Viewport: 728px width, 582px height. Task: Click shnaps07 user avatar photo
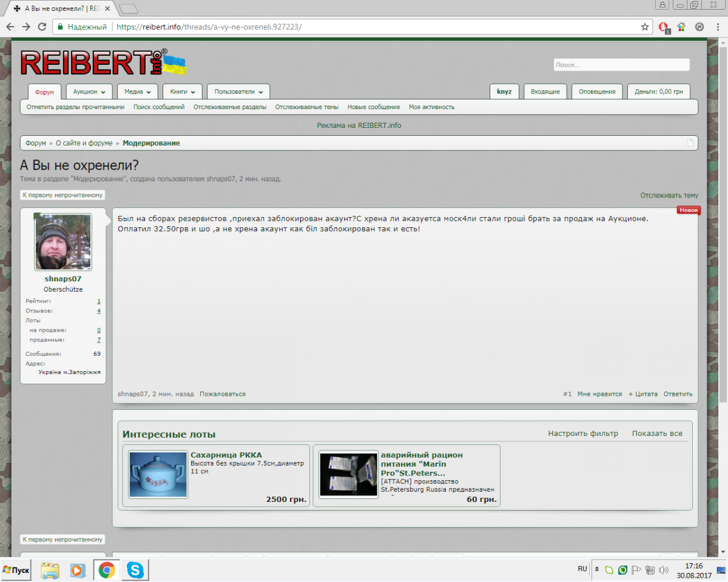point(63,242)
